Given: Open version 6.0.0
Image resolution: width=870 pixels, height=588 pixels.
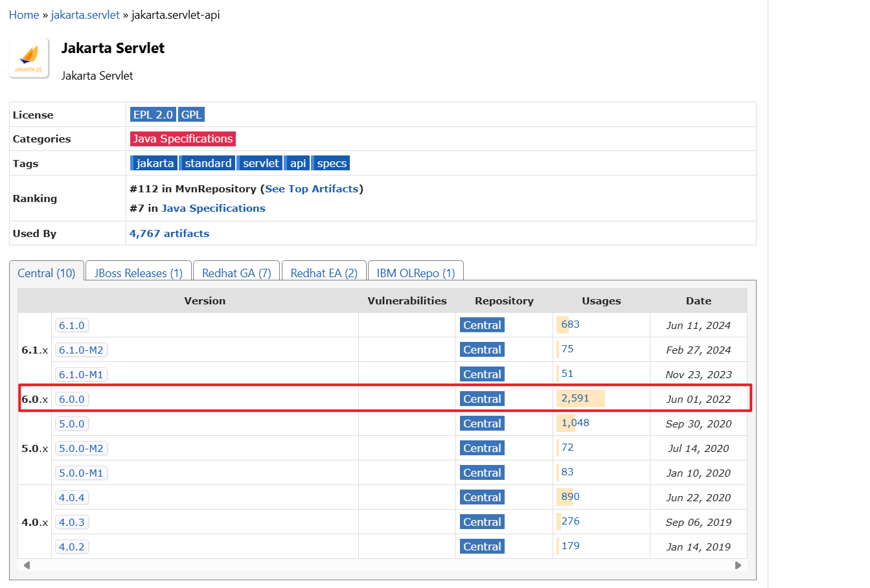Looking at the screenshot, I should click(x=71, y=400).
